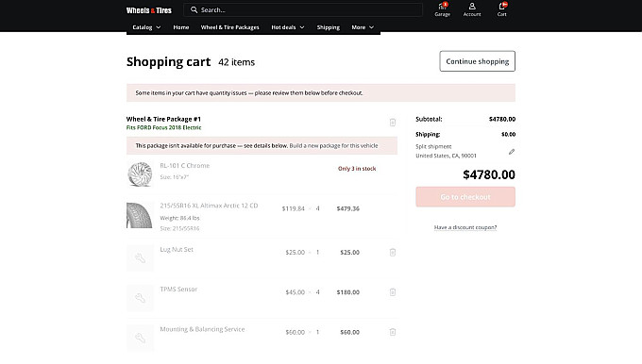
Task: Click the Only 3 in stock warning
Action: pos(357,169)
